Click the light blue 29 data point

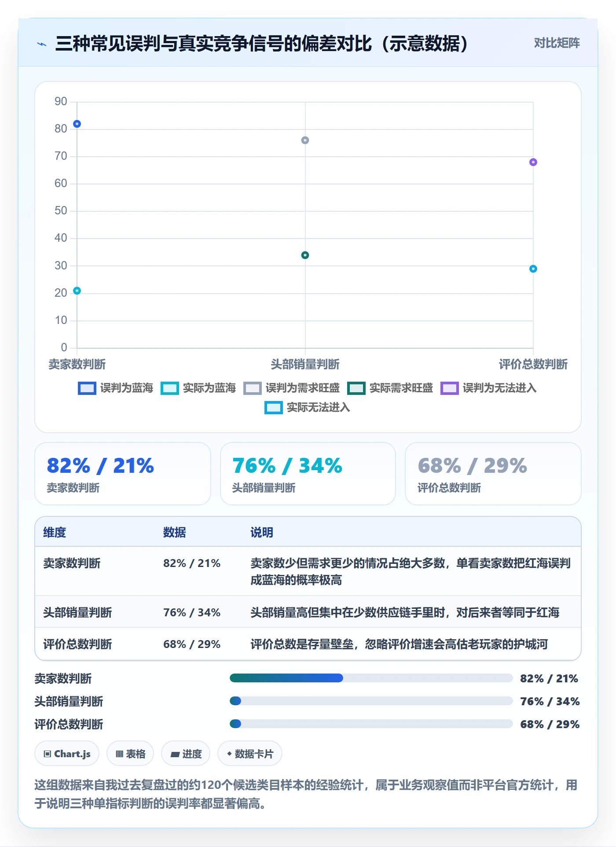point(533,269)
